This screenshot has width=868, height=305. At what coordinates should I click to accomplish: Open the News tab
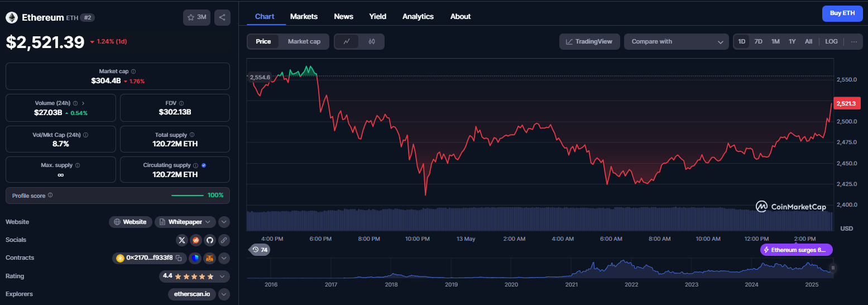[343, 16]
